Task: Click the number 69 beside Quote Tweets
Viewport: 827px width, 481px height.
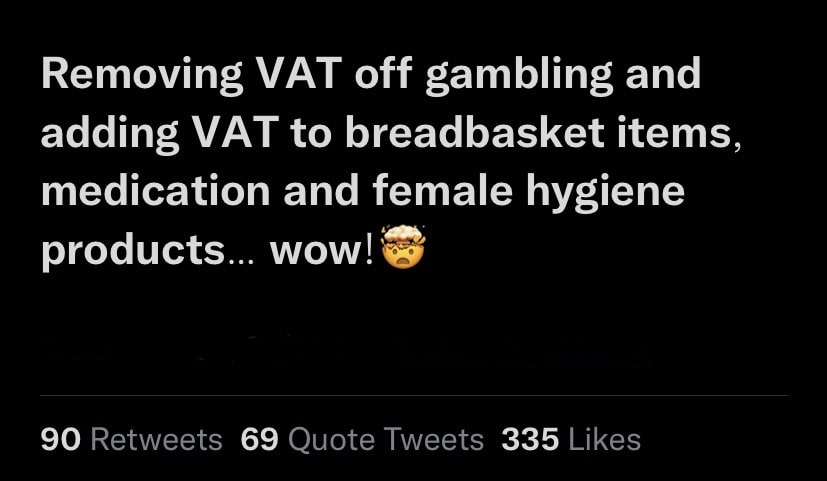Action: [x=260, y=439]
